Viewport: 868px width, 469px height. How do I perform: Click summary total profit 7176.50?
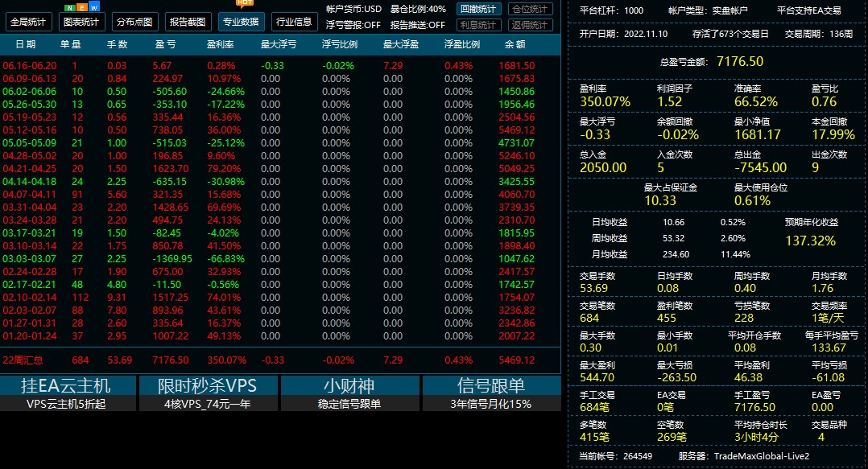tap(171, 360)
